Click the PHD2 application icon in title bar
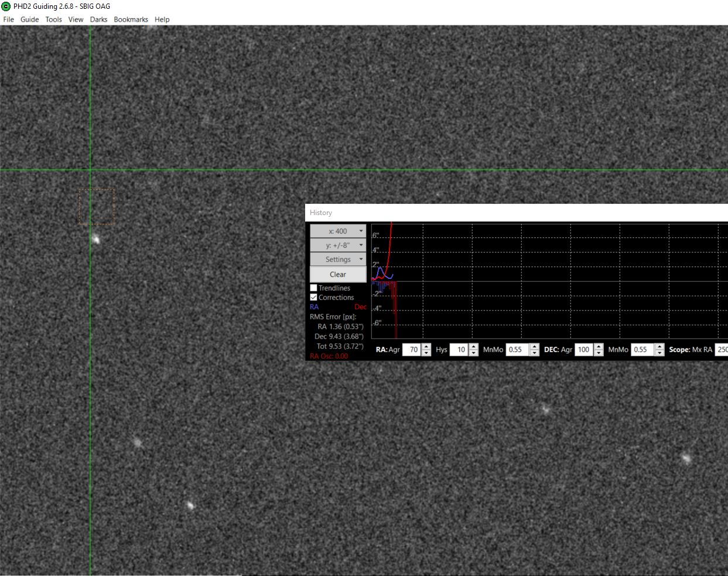The image size is (728, 576). (6, 6)
